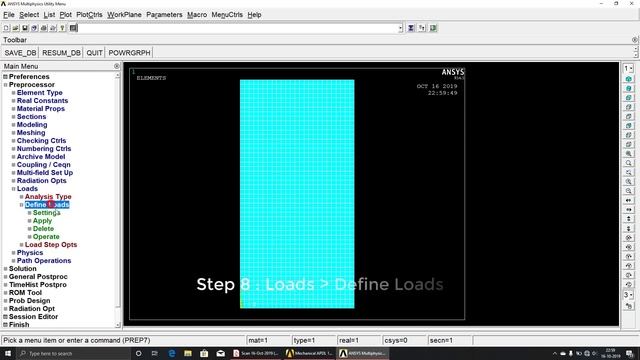The height and width of the screenshot is (360, 640).
Task: Click the Raise Hidden icon beside the command box
Action: click(411, 28)
